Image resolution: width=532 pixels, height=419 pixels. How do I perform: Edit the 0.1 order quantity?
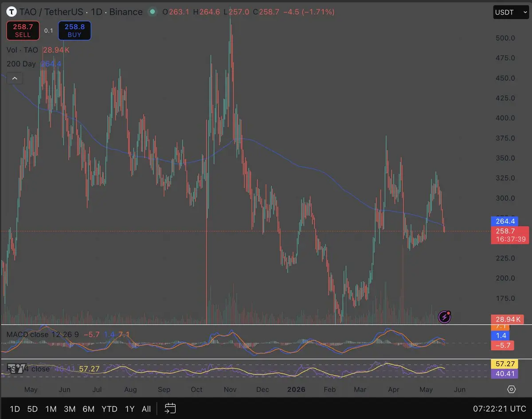point(49,31)
